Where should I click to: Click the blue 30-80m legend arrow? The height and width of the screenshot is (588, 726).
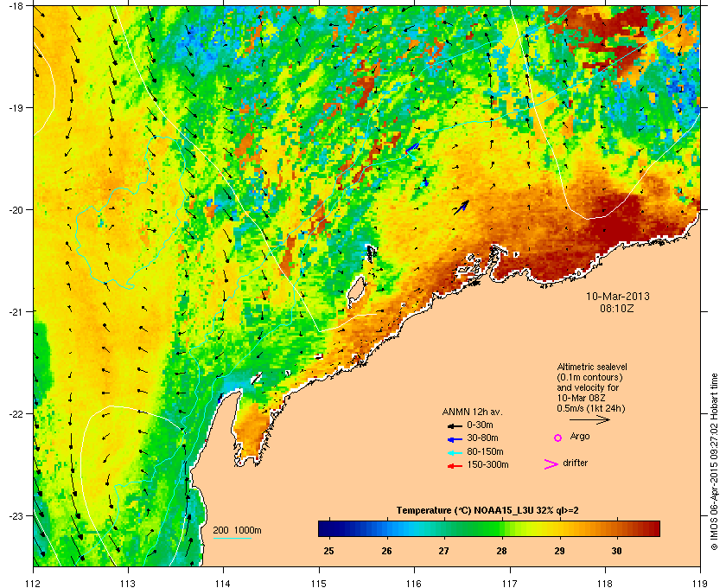tap(455, 438)
